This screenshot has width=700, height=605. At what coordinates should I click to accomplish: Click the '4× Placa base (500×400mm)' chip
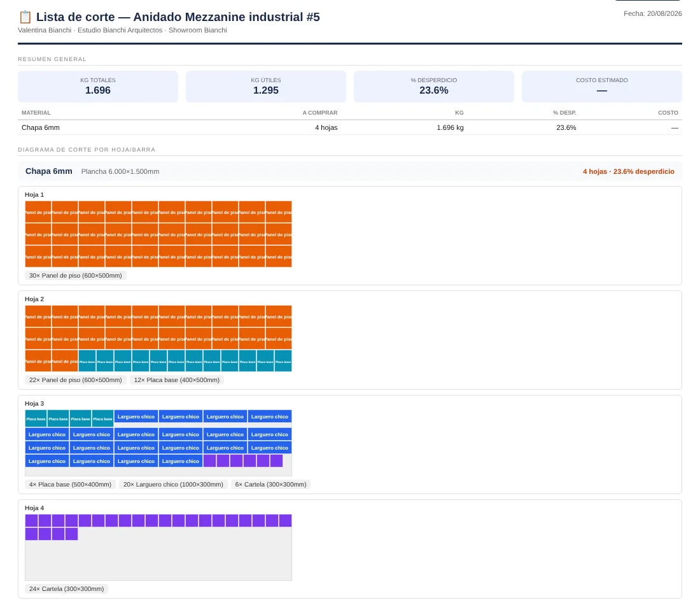(x=70, y=485)
